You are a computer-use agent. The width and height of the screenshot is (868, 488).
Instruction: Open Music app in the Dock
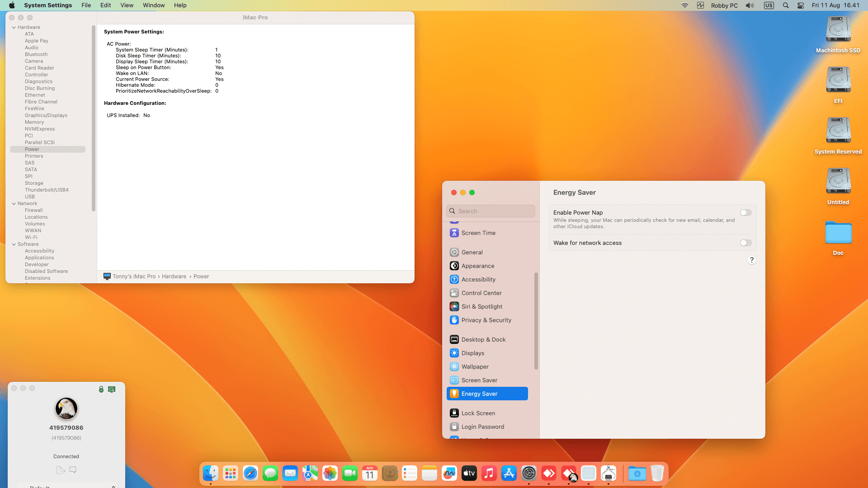[x=489, y=473]
